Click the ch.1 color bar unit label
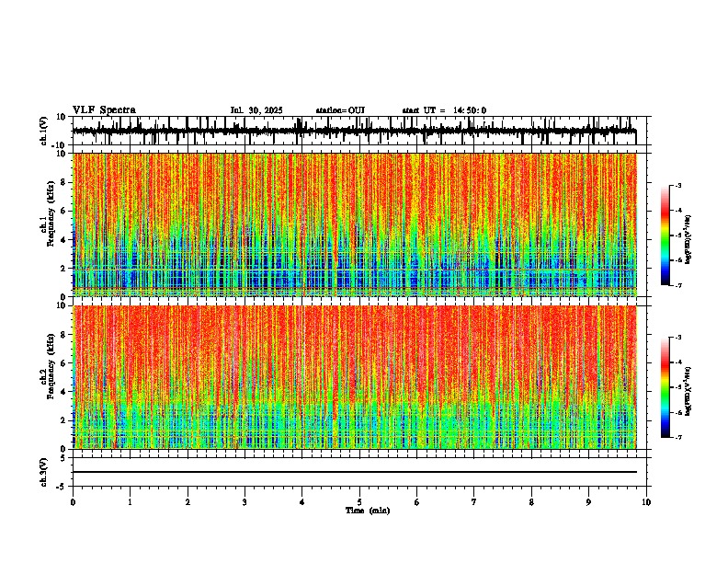Viewport: 728px width, 563px height. coord(688,239)
